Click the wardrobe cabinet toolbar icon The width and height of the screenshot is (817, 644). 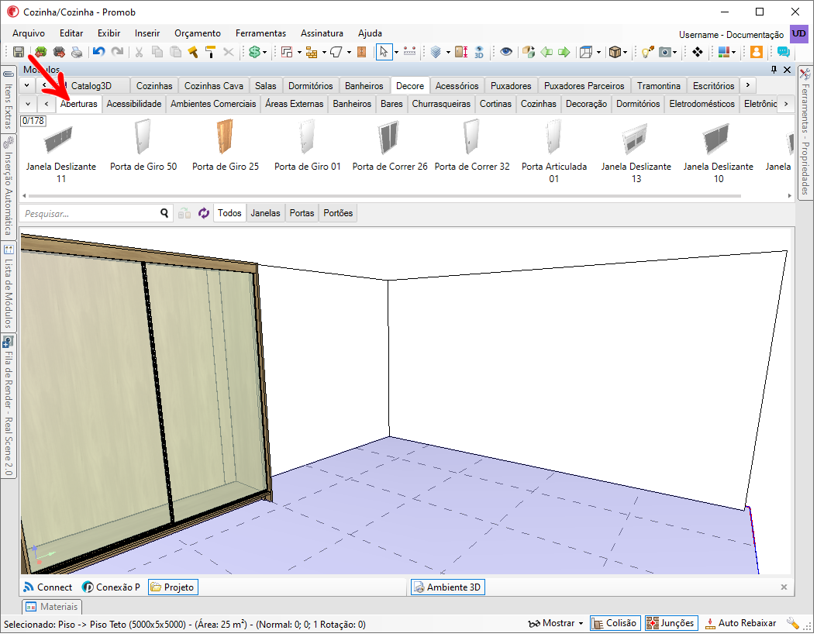pos(362,52)
